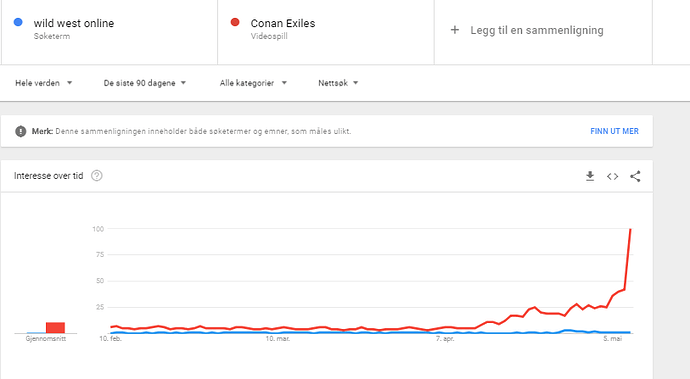Open help icon beside Interesse over tid
Image resolution: width=690 pixels, height=379 pixels.
tap(97, 176)
